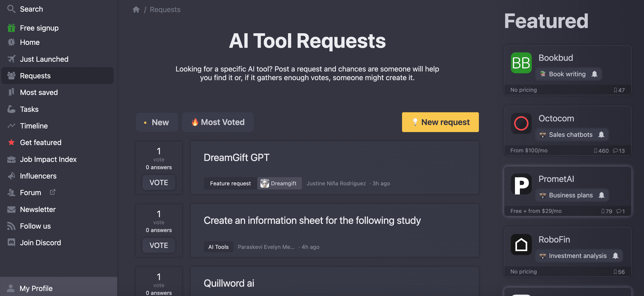Click the Join Discord icon
The height and width of the screenshot is (296, 644).
[x=11, y=242]
